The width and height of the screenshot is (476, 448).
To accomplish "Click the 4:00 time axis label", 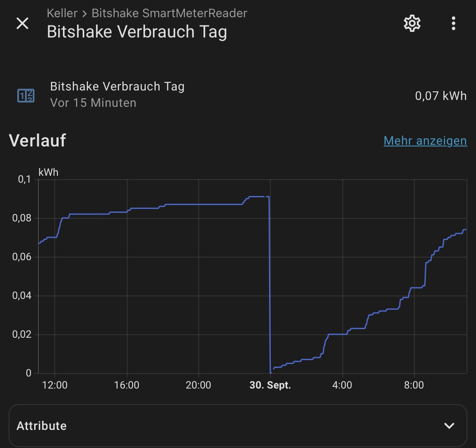I will click(342, 385).
